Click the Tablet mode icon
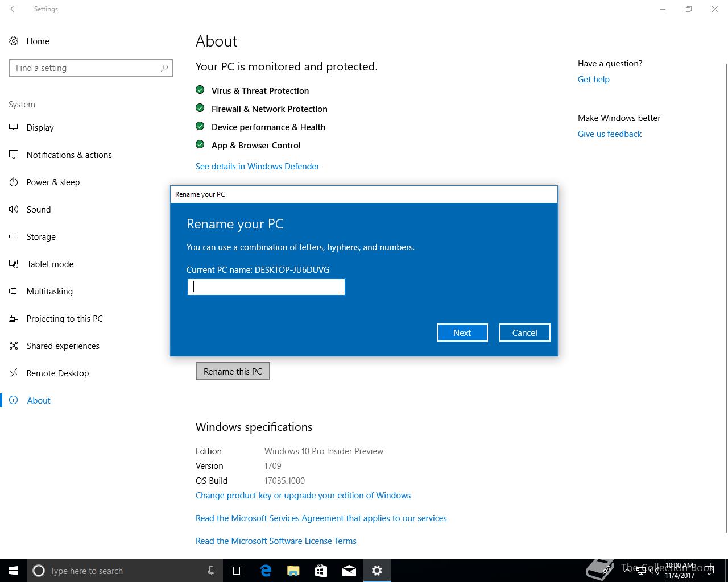 [14, 264]
